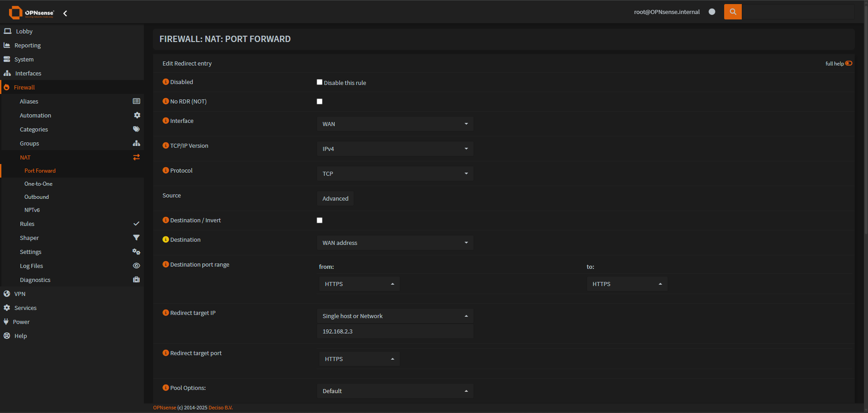Viewport: 868px width, 413px height.
Task: Show help icon for Pool Options
Action: pos(166,388)
